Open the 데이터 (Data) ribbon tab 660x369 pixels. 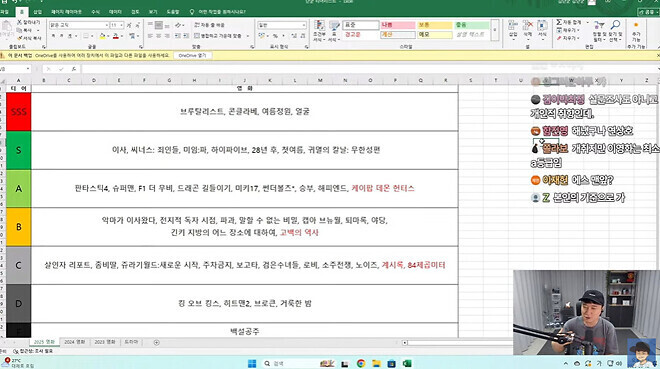click(115, 12)
